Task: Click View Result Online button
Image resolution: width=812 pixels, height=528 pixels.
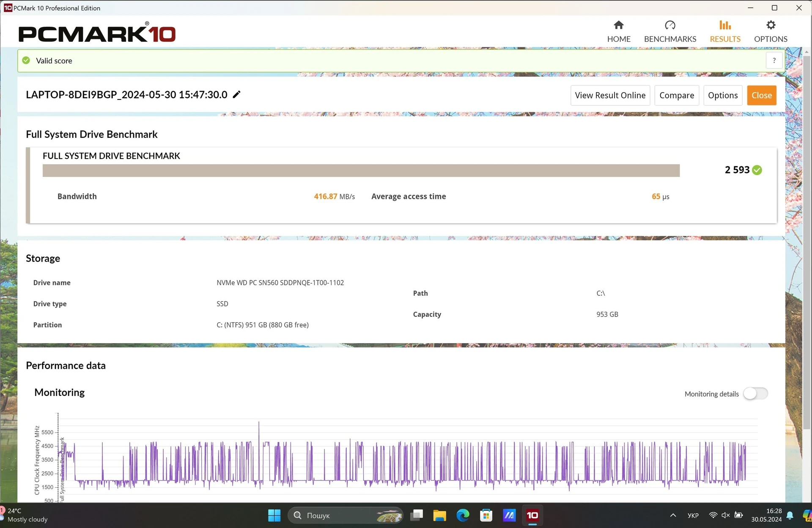Action: tap(610, 95)
